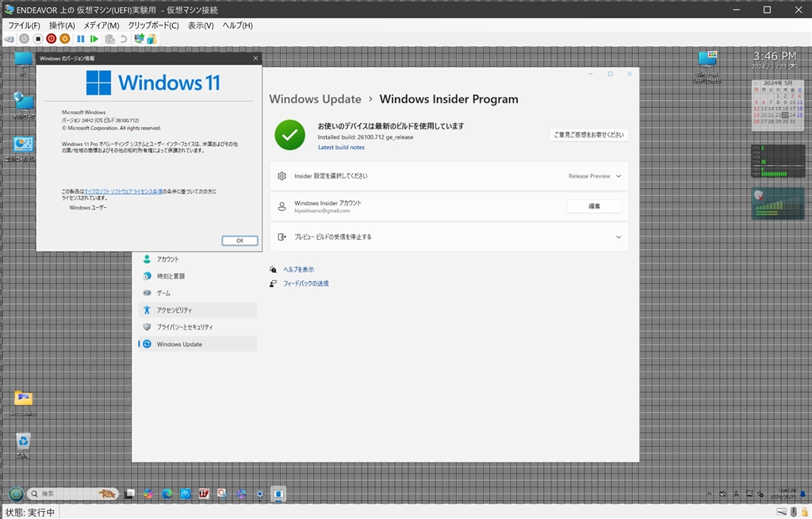Click the Share resources toolbar icon

click(151, 39)
